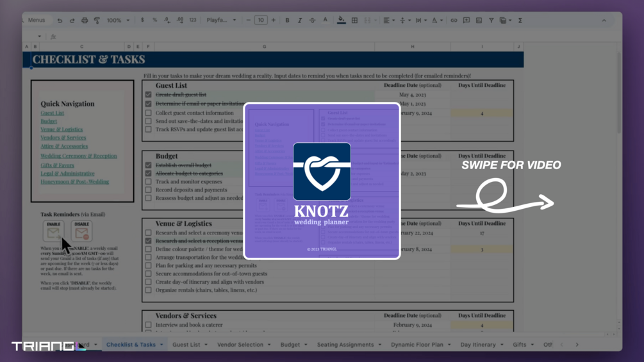
Task: Open the zoom 100% dropdown
Action: [119, 20]
